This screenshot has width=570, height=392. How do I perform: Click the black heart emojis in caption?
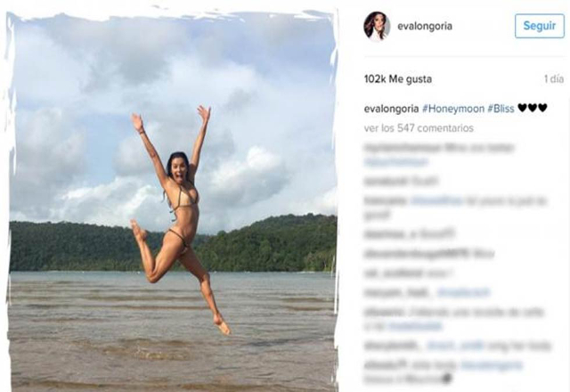click(x=533, y=108)
